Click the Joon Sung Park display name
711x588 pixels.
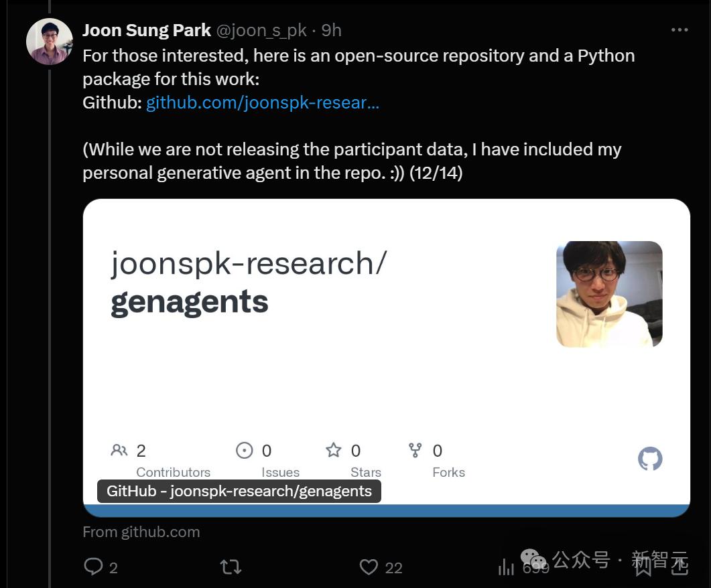[x=147, y=30]
